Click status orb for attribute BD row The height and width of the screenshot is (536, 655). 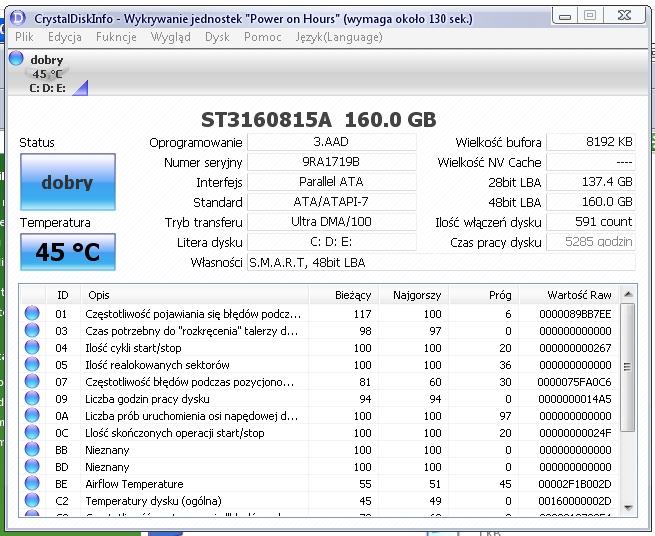point(32,467)
